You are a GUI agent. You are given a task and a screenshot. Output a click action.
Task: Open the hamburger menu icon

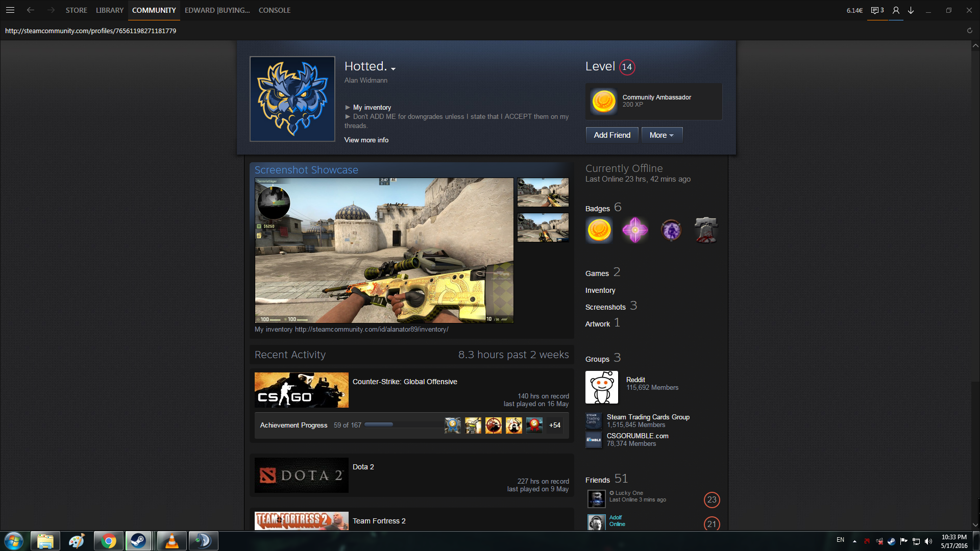(x=10, y=10)
